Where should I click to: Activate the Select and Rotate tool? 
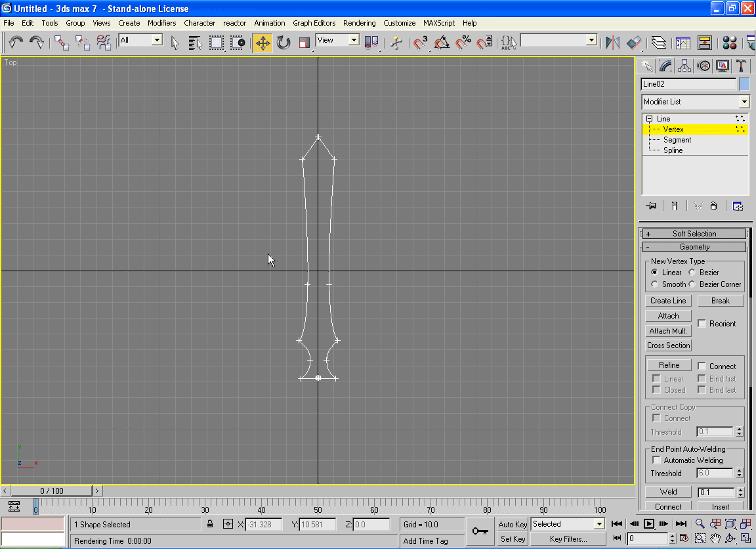(x=283, y=43)
